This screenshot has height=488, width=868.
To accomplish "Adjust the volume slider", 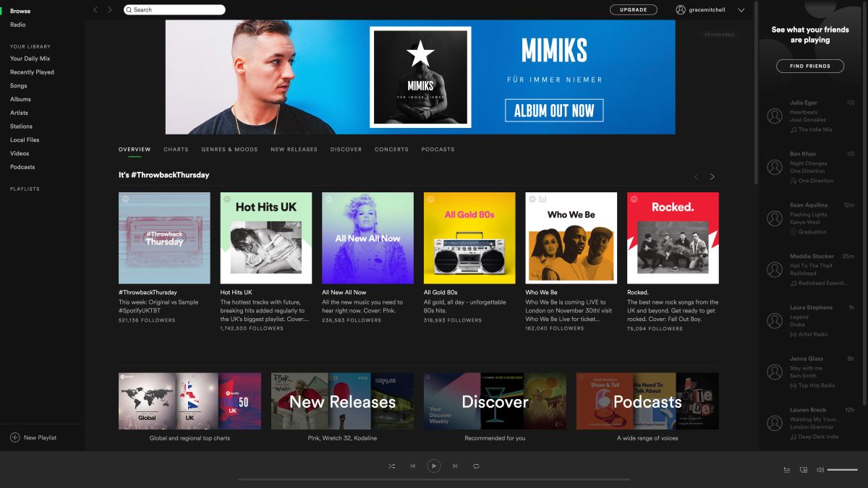I will [842, 470].
